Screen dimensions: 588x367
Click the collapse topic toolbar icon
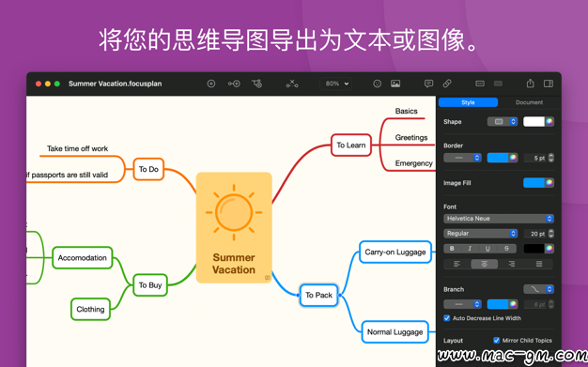(480, 84)
